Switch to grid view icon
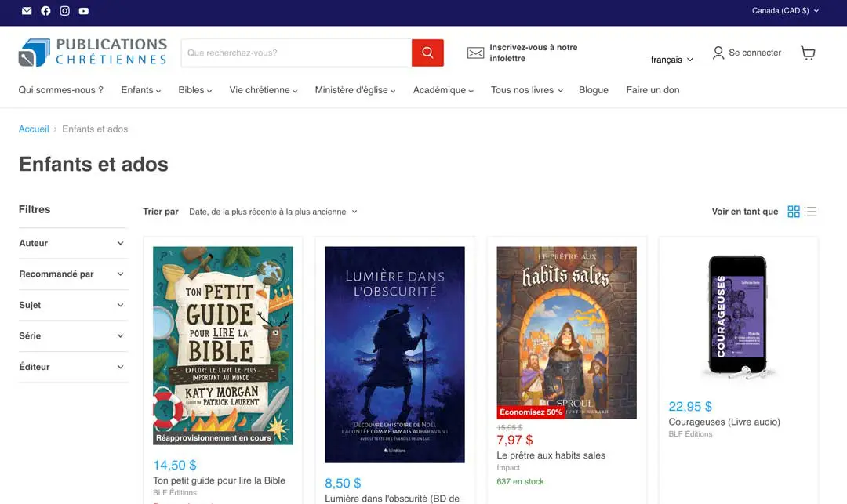The height and width of the screenshot is (504, 847). click(x=794, y=212)
